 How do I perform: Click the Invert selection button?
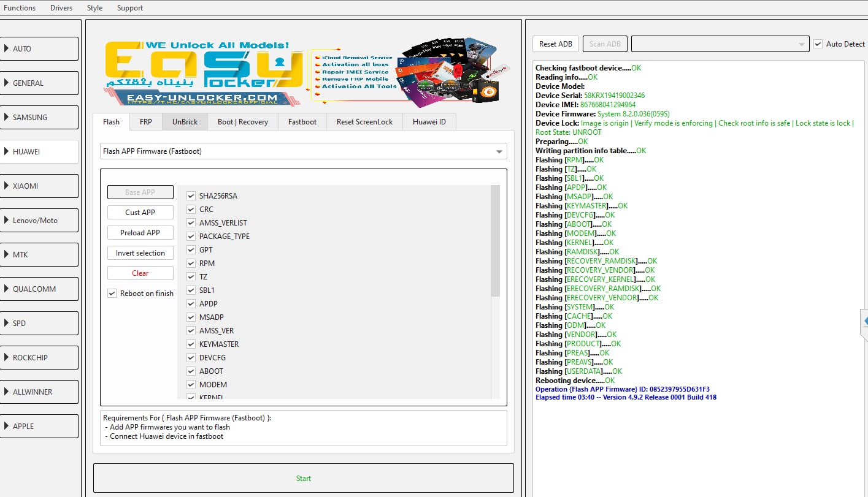click(140, 252)
